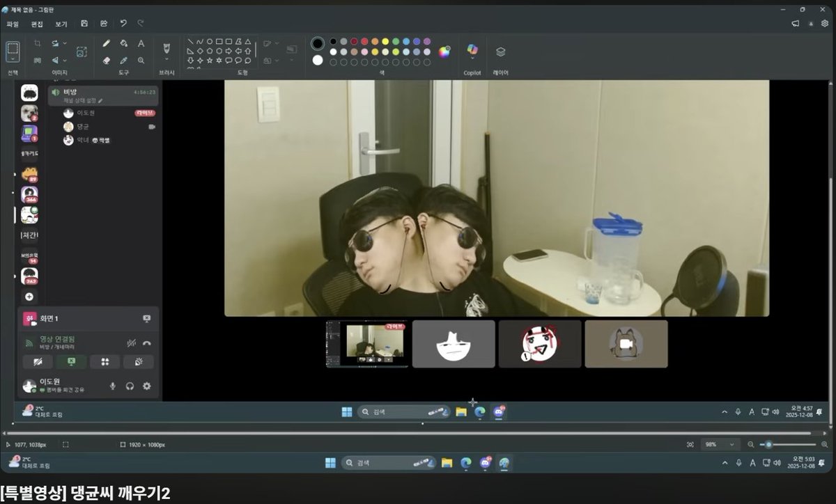Click the zoom slider handle in status bar
The height and width of the screenshot is (504, 836).
click(768, 444)
